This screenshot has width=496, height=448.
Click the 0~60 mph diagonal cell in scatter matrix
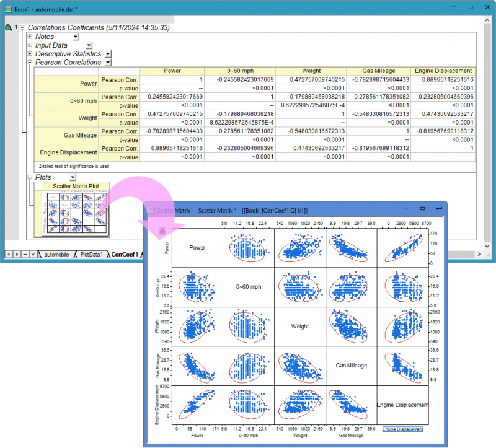249,287
